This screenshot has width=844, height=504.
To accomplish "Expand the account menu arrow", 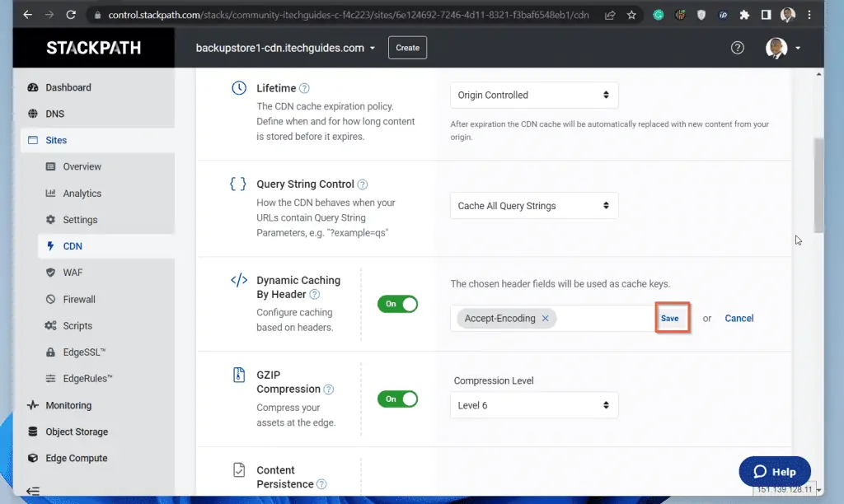I will (x=798, y=48).
